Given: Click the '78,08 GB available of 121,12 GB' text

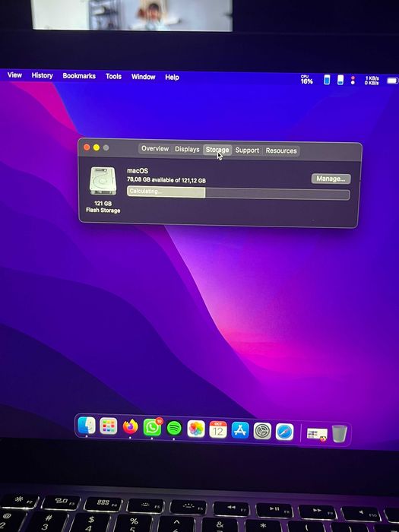Looking at the screenshot, I should tap(166, 180).
